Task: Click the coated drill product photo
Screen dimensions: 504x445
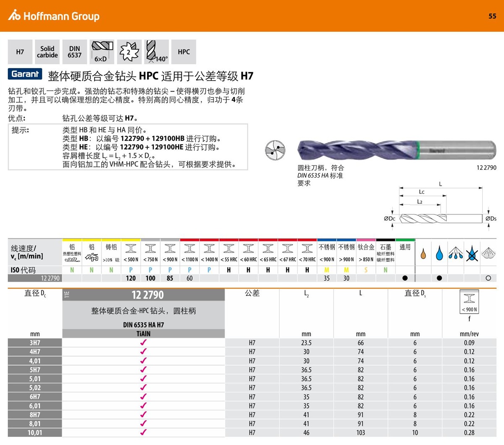Action: tap(397, 150)
